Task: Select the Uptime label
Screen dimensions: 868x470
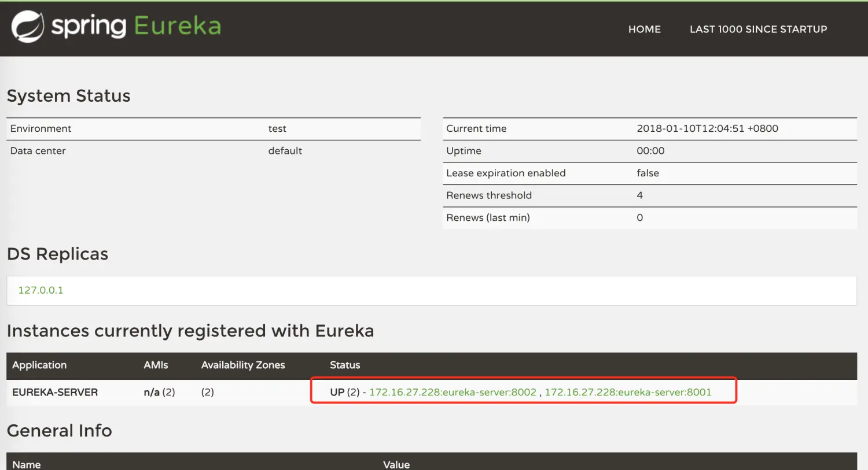Action: tap(464, 151)
